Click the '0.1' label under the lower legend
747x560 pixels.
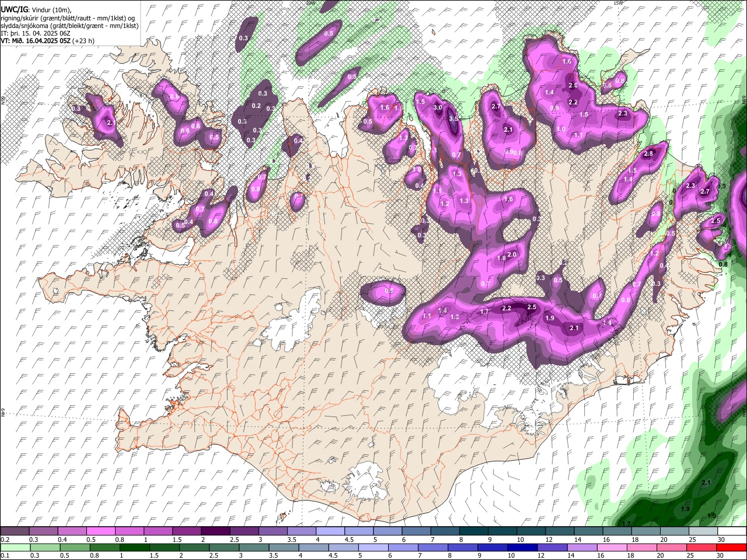4,556
